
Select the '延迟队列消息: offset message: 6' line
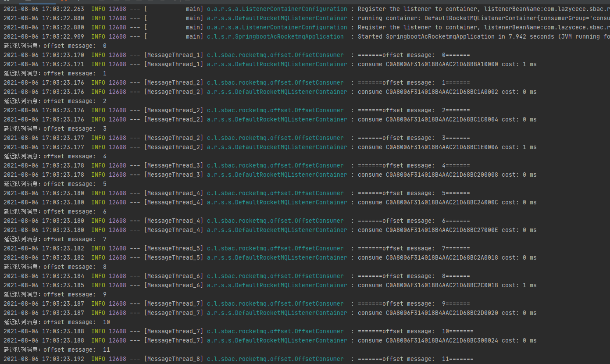(55, 211)
